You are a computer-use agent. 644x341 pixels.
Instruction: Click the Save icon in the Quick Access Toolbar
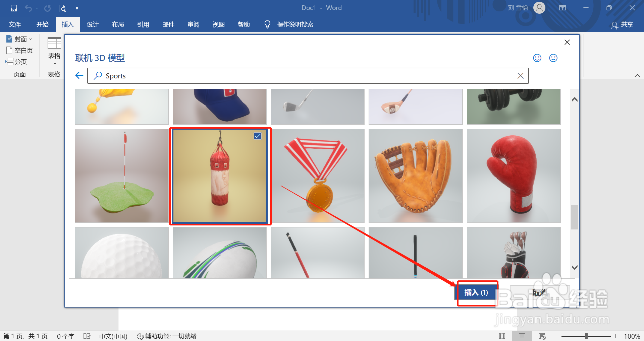coord(13,8)
